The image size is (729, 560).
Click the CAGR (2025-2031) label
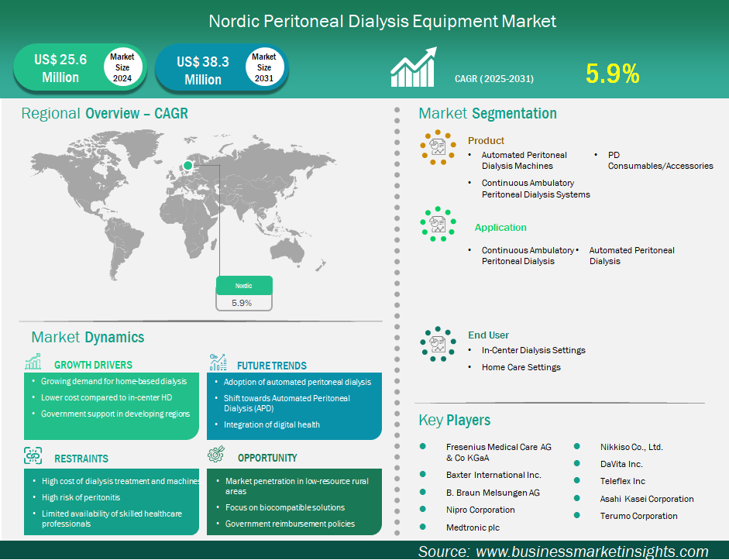click(x=494, y=78)
